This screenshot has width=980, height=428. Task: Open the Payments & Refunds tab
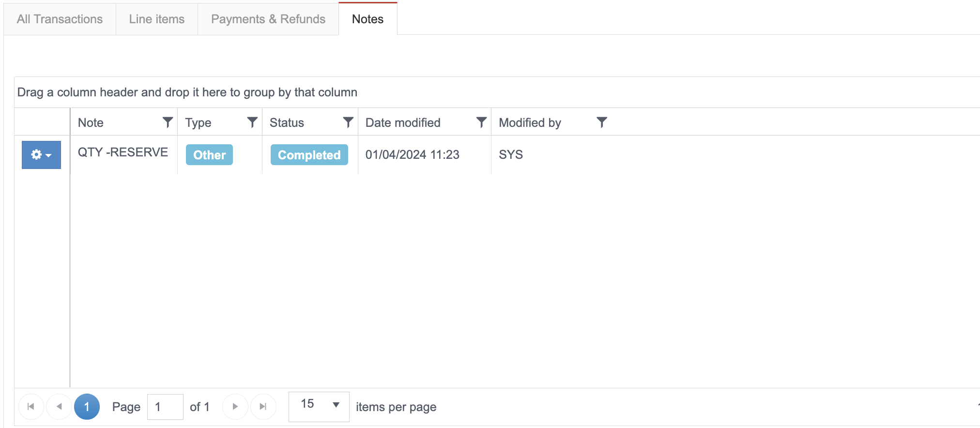[x=268, y=19]
